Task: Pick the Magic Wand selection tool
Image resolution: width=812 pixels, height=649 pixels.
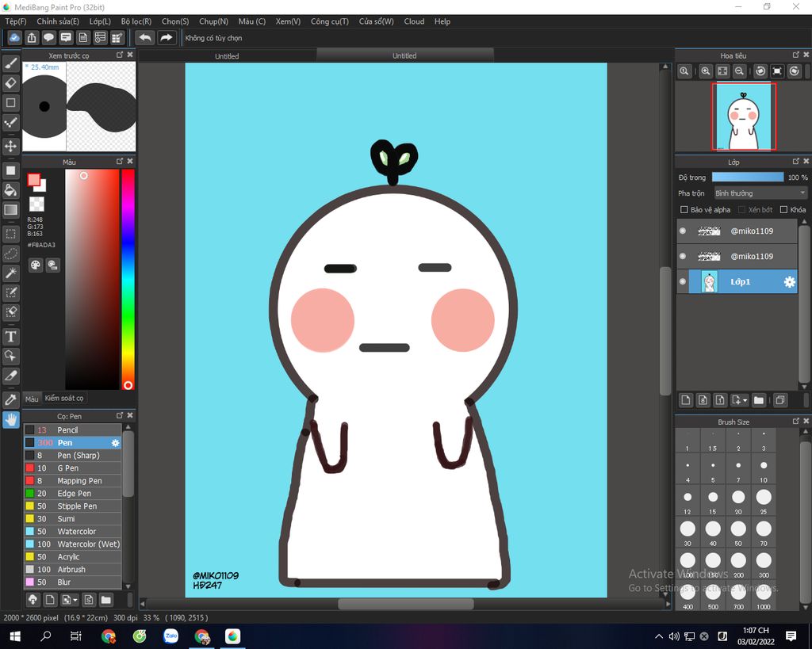Action: coord(11,273)
